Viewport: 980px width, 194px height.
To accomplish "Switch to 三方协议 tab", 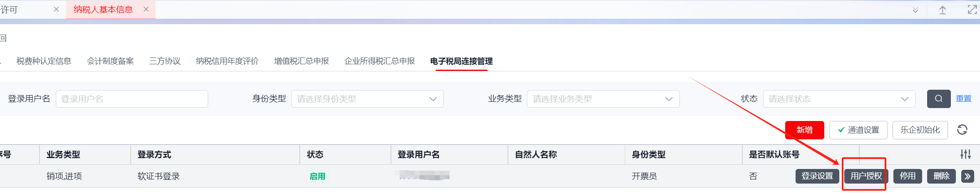I will point(165,61).
